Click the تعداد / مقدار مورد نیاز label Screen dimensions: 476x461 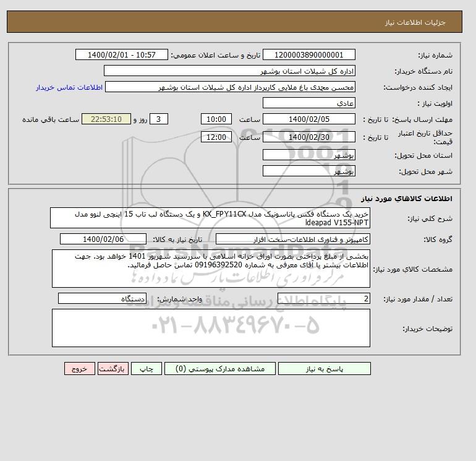tap(418, 299)
